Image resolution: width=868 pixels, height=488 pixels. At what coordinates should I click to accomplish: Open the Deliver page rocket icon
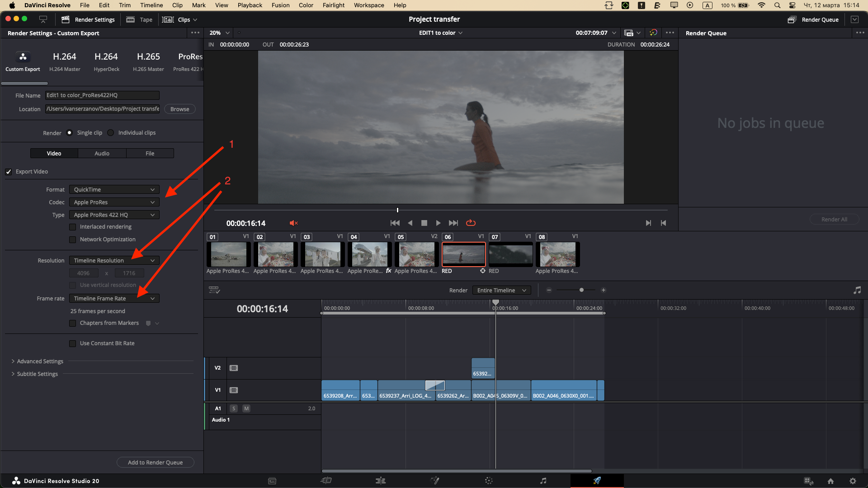[597, 481]
